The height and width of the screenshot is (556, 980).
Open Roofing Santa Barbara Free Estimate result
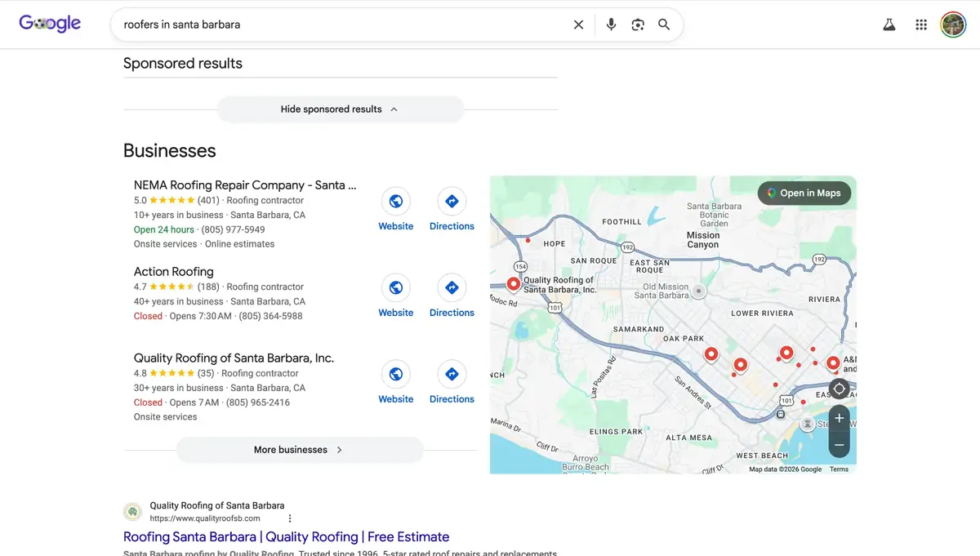point(286,536)
